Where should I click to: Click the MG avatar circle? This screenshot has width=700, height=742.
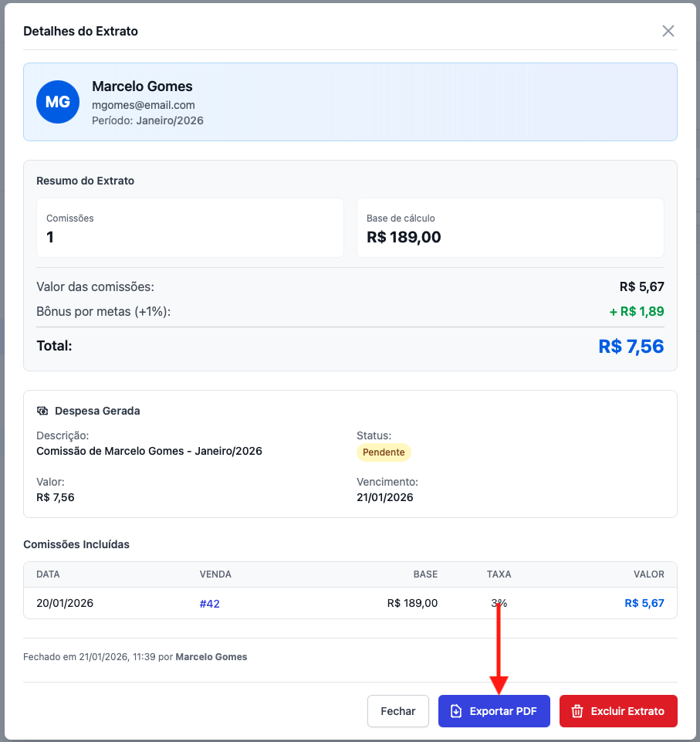58,102
